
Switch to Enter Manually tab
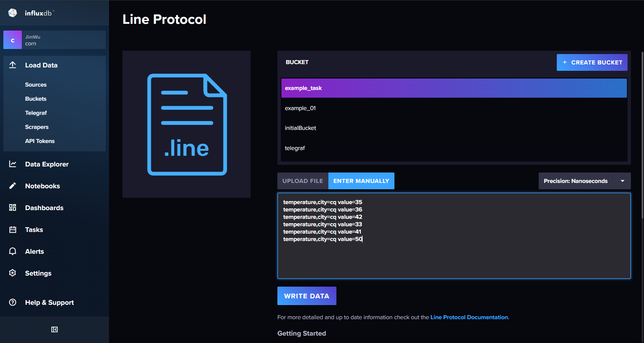pyautogui.click(x=361, y=181)
